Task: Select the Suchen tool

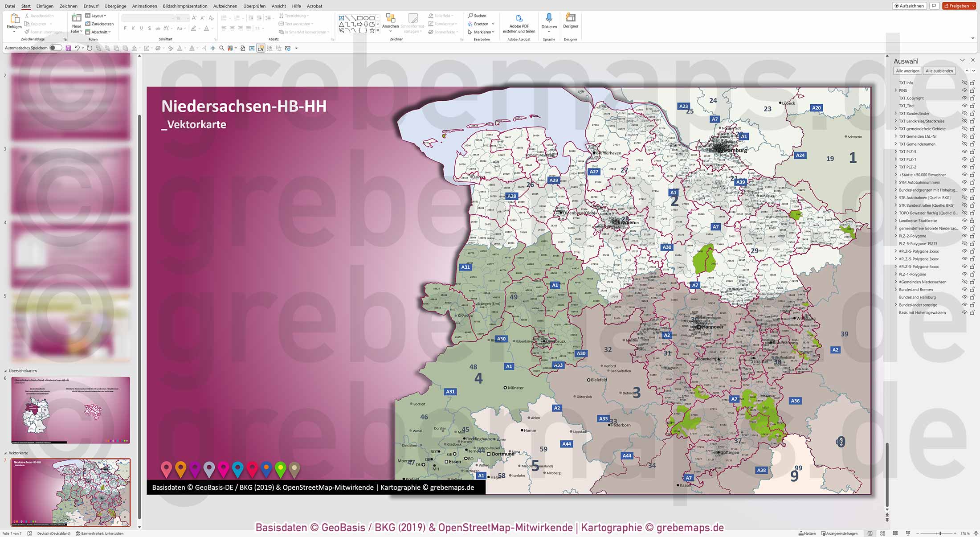Action: click(480, 15)
